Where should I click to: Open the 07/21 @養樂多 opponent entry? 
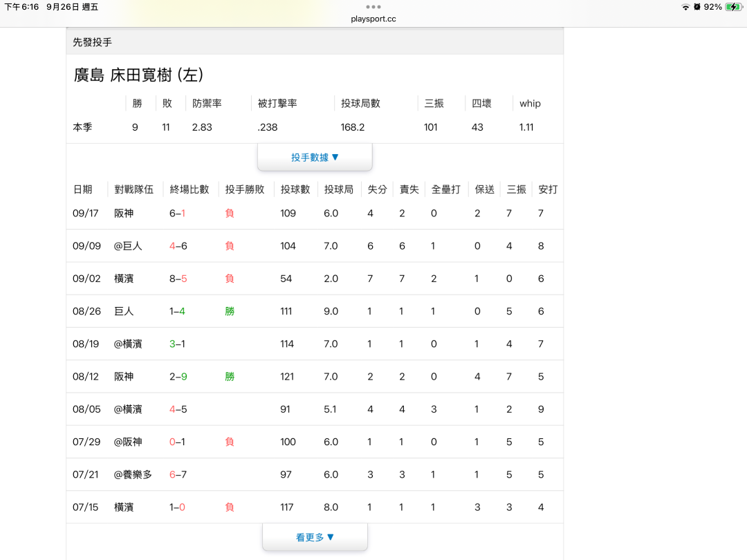click(133, 474)
